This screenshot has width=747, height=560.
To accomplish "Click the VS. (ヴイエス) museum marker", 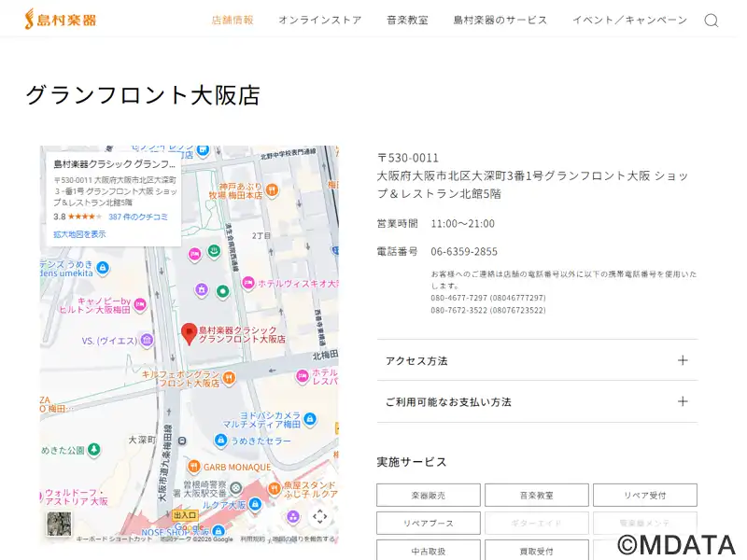I will tap(145, 341).
